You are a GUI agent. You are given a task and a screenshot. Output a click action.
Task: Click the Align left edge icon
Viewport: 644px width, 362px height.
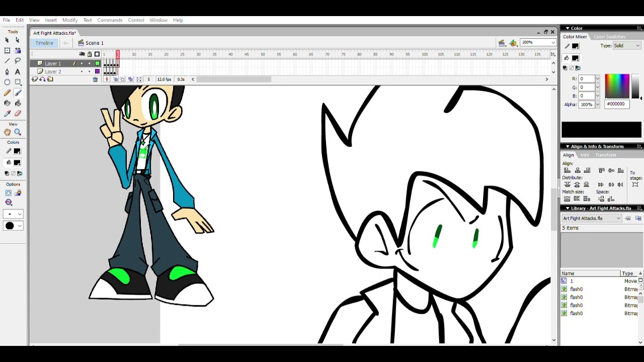(x=568, y=171)
